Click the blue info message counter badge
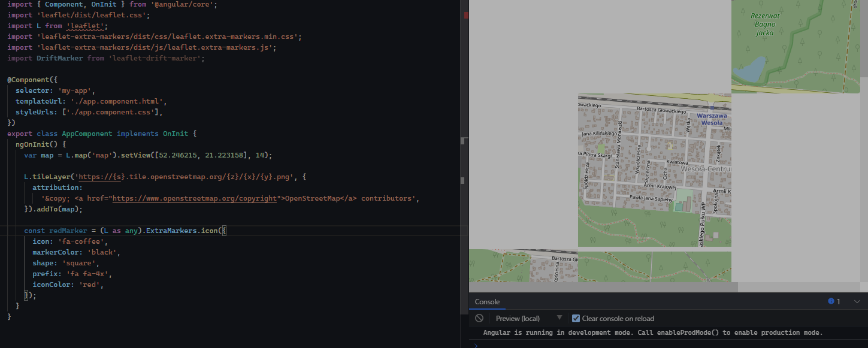The width and height of the screenshot is (868, 348). (x=831, y=301)
